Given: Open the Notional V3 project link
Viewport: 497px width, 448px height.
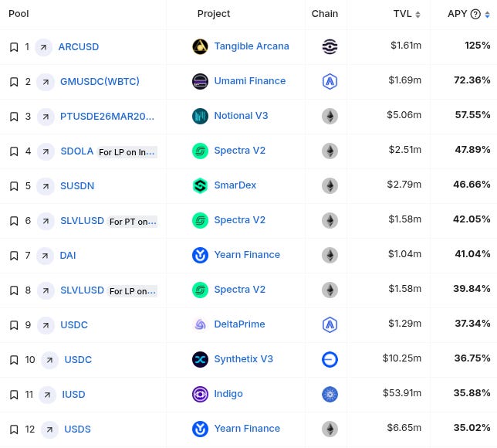Looking at the screenshot, I should (241, 116).
